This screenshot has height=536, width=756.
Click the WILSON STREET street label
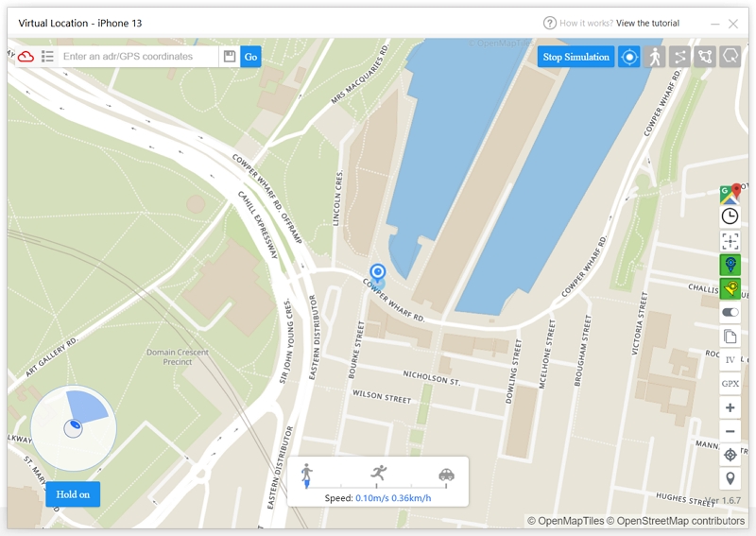point(382,397)
